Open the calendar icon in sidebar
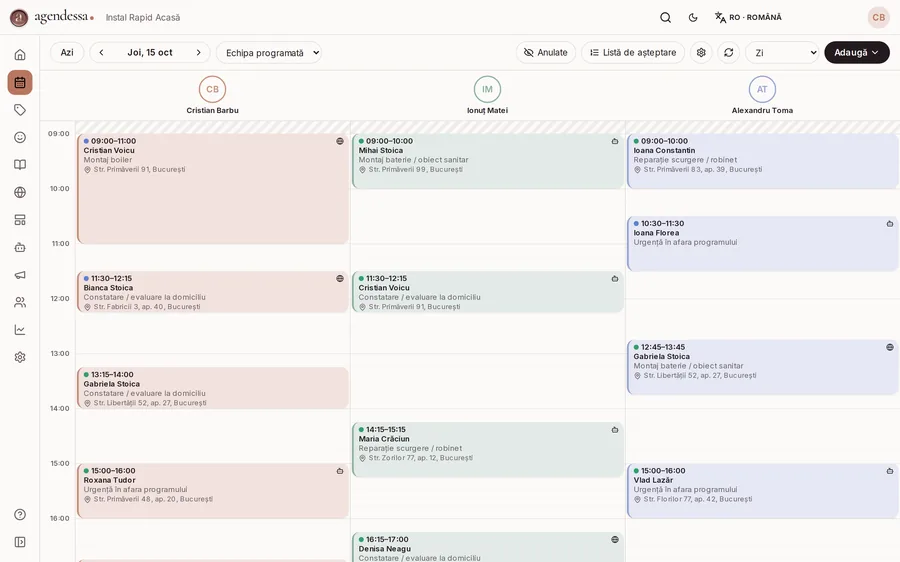 pyautogui.click(x=20, y=82)
